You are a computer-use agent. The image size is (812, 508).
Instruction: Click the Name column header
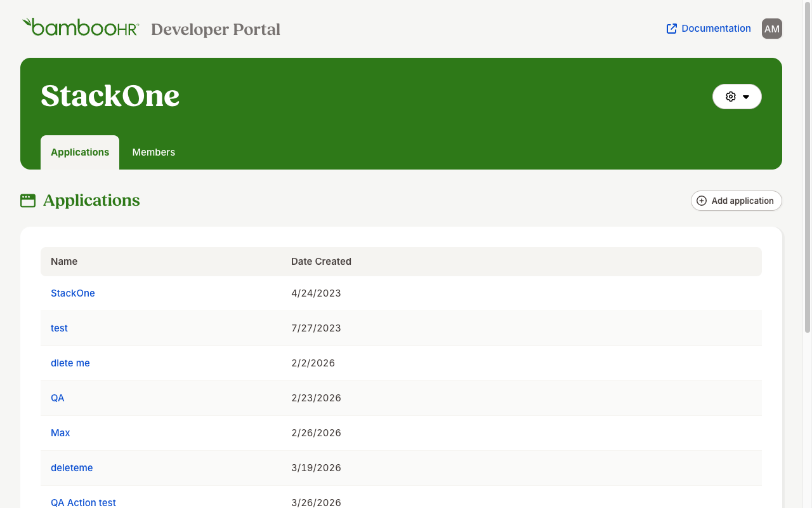coord(64,262)
